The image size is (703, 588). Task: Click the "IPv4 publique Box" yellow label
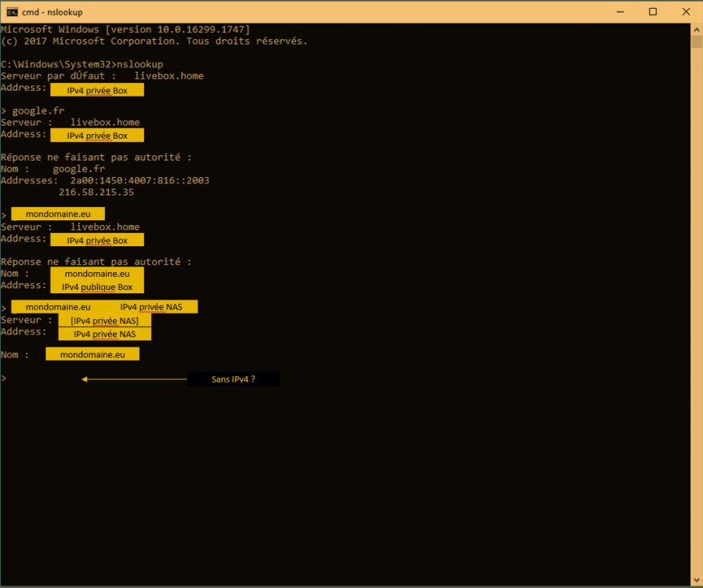(97, 287)
